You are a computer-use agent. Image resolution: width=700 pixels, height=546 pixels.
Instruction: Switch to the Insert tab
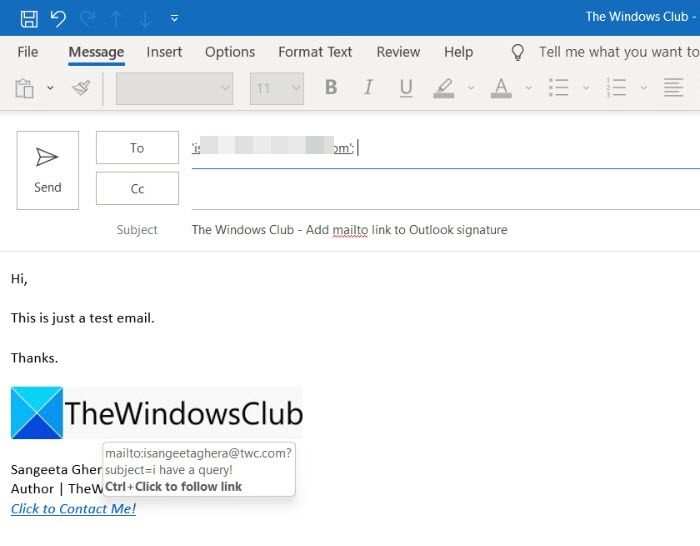coord(164,52)
